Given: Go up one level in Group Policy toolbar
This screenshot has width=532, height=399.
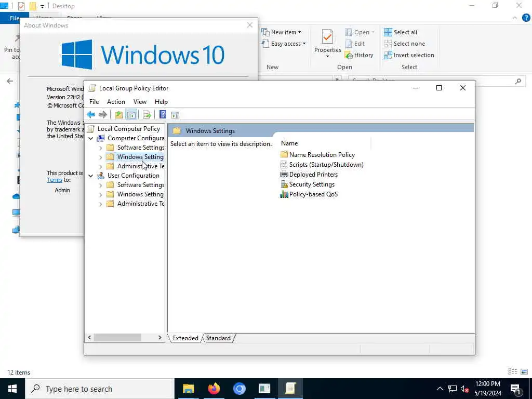Looking at the screenshot, I should 119,115.
